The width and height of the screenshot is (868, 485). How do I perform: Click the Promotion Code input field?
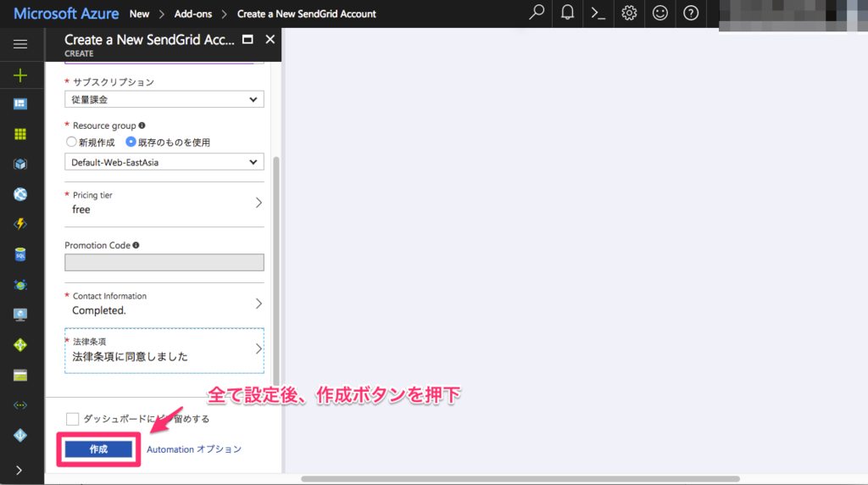pyautogui.click(x=164, y=263)
